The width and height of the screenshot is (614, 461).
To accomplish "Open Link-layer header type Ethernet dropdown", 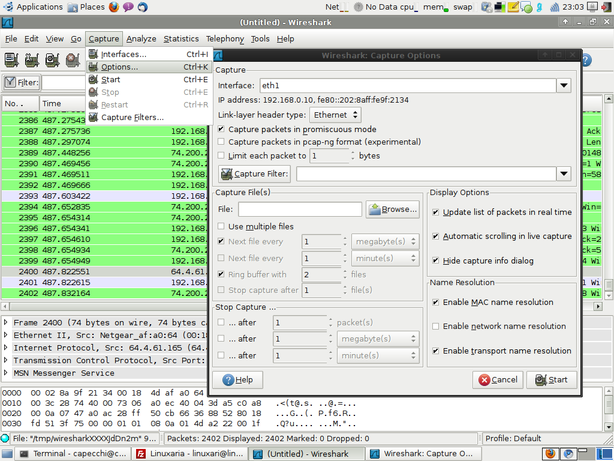I will 336,115.
